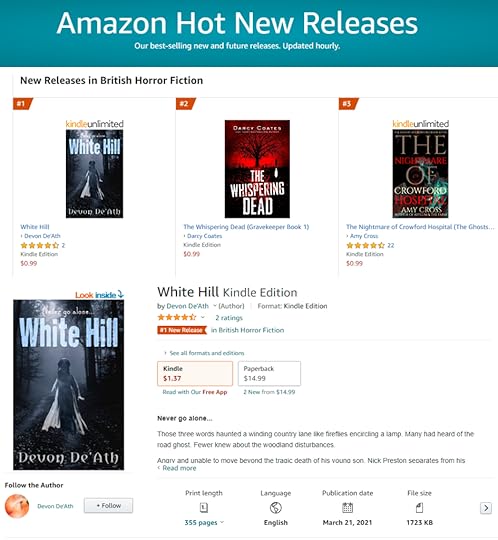498x540 pixels.
Task: Select the Kindle $1.37 format option
Action: click(x=195, y=373)
